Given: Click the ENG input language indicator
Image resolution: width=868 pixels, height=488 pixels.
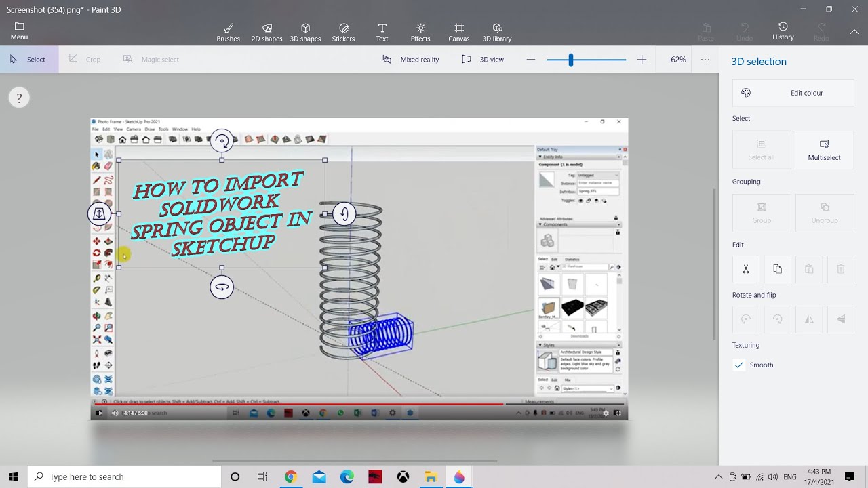Looking at the screenshot, I should pyautogui.click(x=789, y=476).
